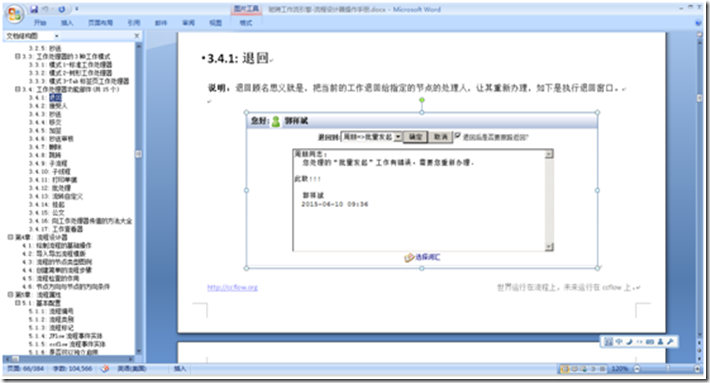The image size is (710, 383).
Task: Click the document map horizontal scrollbar
Action: coord(69,359)
